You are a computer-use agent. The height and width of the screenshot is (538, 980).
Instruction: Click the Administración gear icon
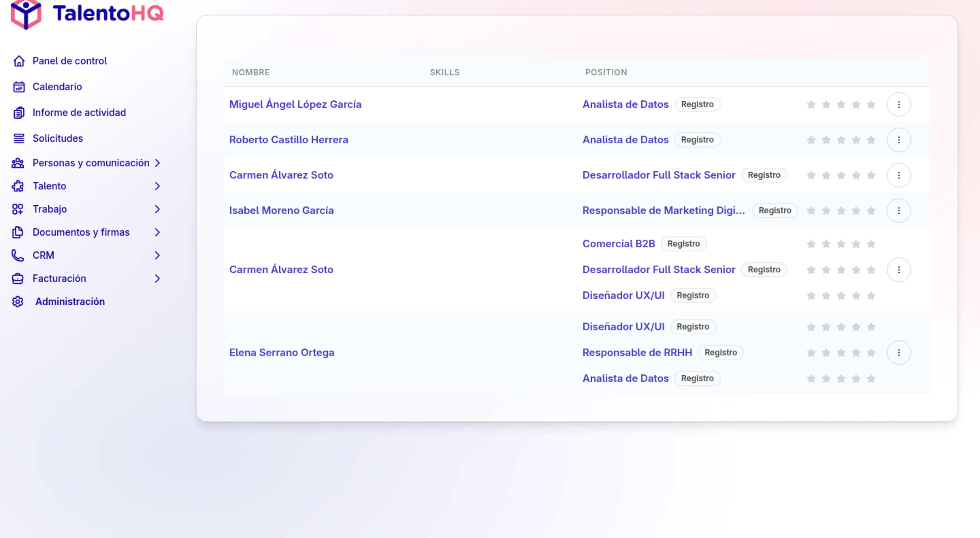18,302
